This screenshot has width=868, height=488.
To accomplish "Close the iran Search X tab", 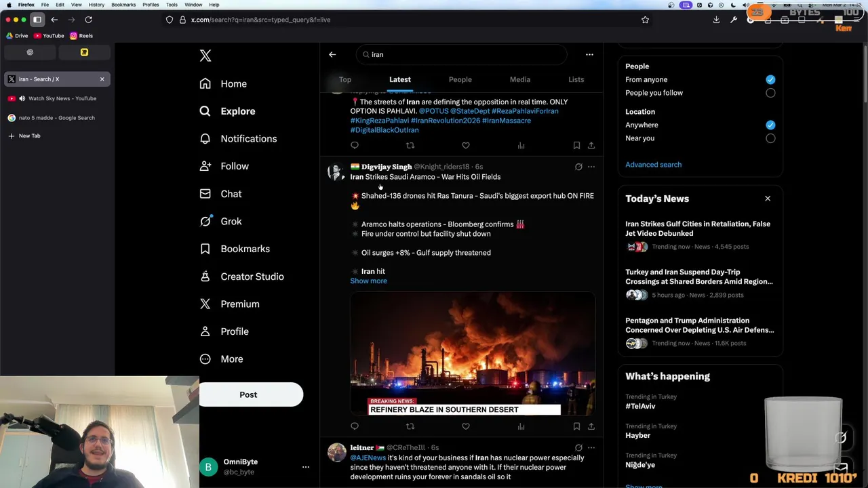I will point(102,79).
